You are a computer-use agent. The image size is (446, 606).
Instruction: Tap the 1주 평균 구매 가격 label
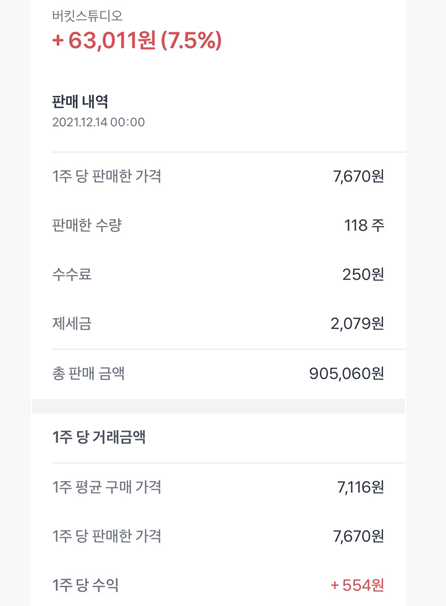pos(107,487)
